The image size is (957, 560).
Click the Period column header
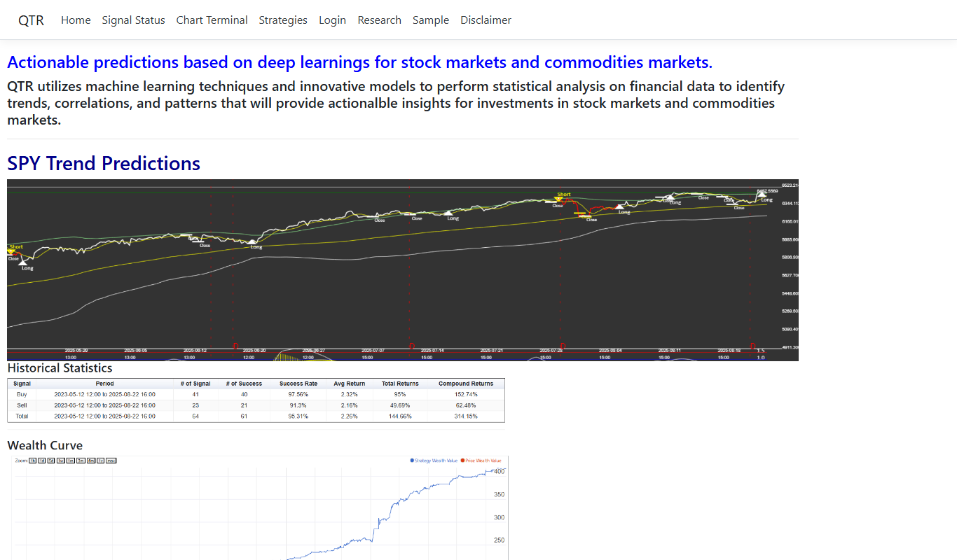pos(105,384)
